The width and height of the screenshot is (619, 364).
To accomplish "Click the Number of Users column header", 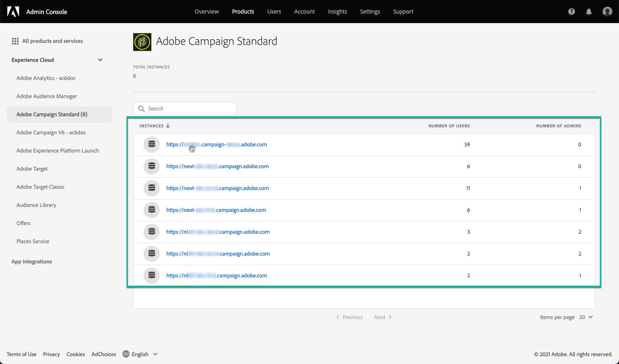I will (449, 126).
